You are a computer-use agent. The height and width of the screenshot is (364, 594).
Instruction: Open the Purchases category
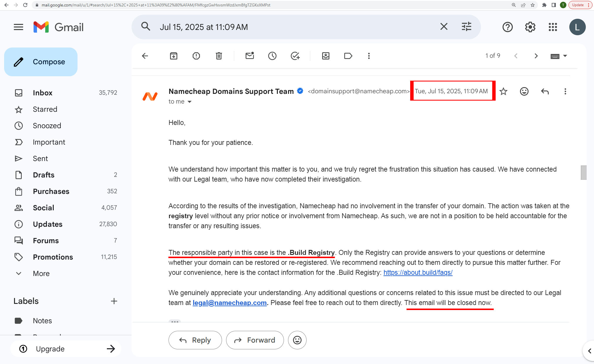(x=66, y=192)
